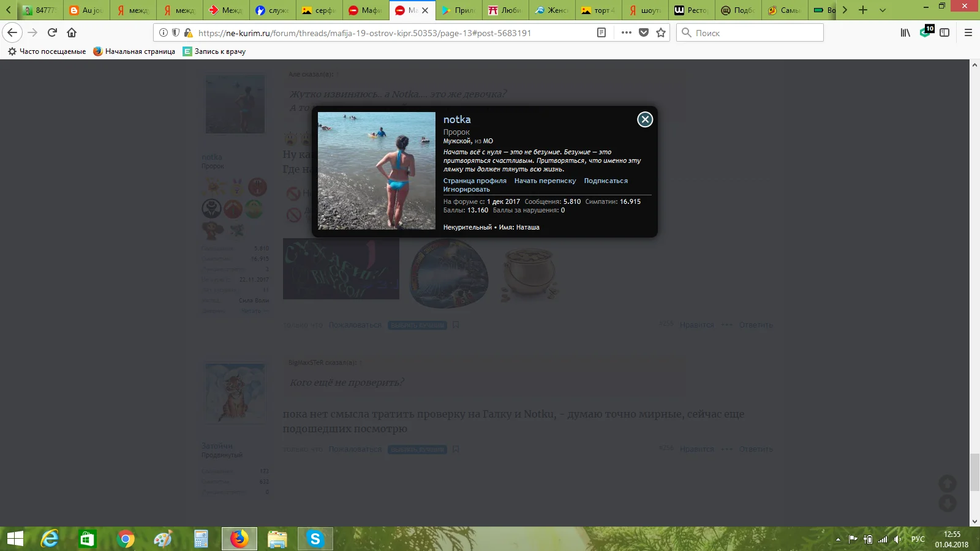The height and width of the screenshot is (551, 980).
Task: Close the notka profile popup
Action: (x=645, y=119)
